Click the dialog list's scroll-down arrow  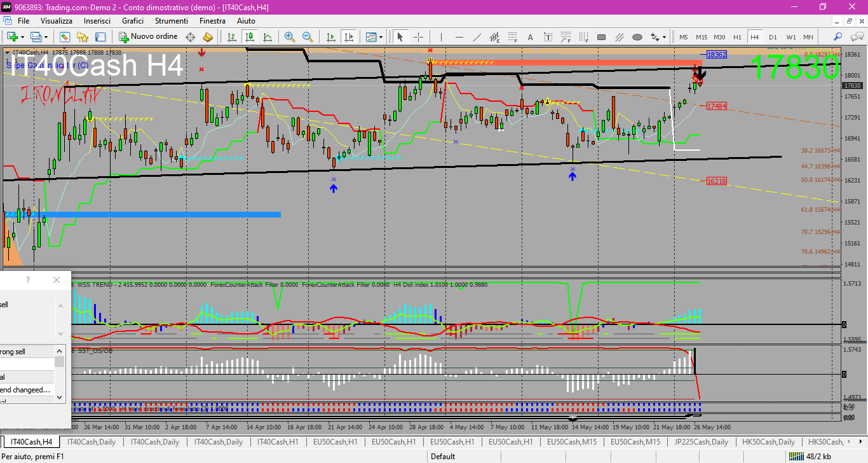[x=60, y=397]
